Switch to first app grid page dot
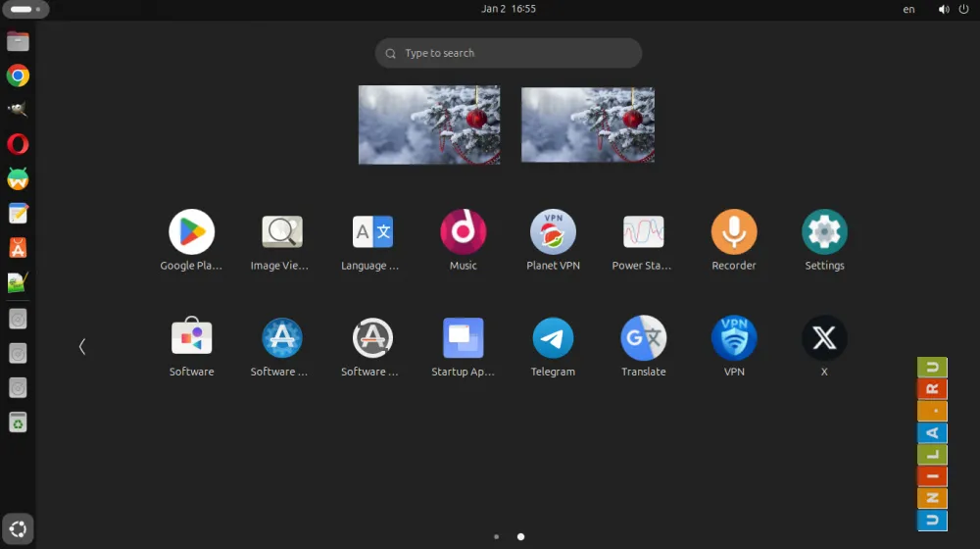Image resolution: width=980 pixels, height=549 pixels. [497, 536]
